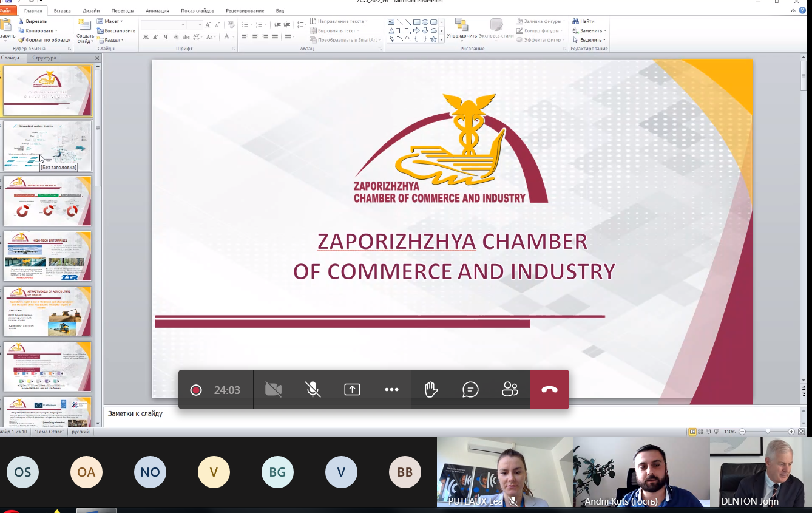
Task: Open the Вид ribbon tab
Action: tap(280, 11)
